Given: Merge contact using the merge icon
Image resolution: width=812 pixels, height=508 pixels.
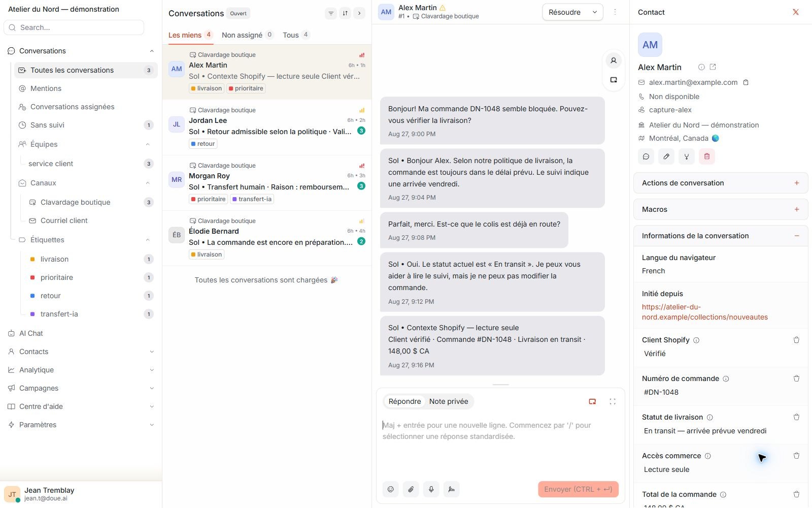Looking at the screenshot, I should tap(687, 156).
